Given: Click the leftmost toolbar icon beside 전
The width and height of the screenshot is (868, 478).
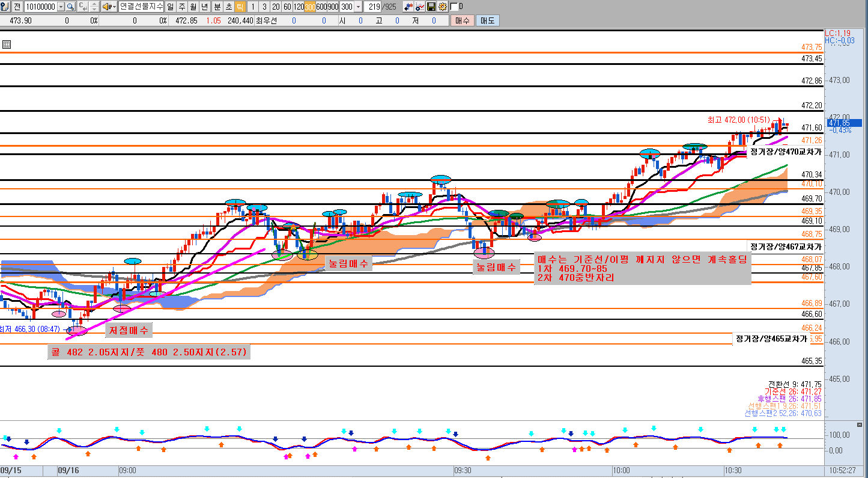Looking at the screenshot, I should coord(5,7).
